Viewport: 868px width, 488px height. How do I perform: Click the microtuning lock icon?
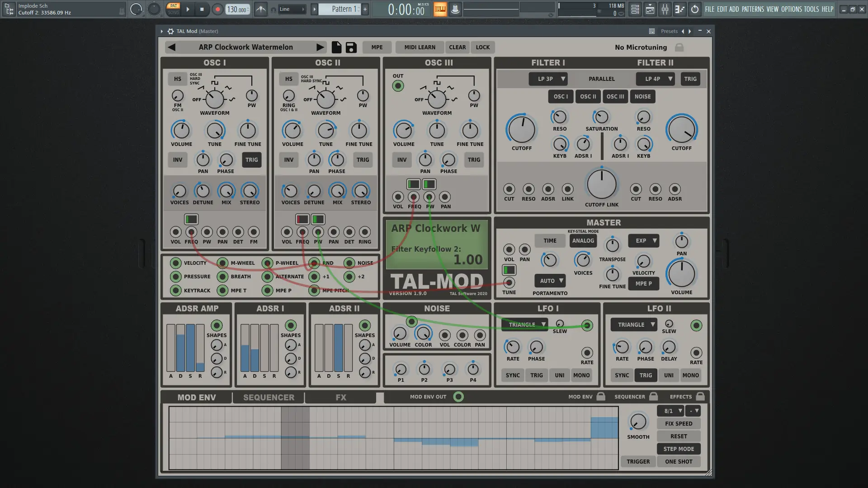(679, 47)
